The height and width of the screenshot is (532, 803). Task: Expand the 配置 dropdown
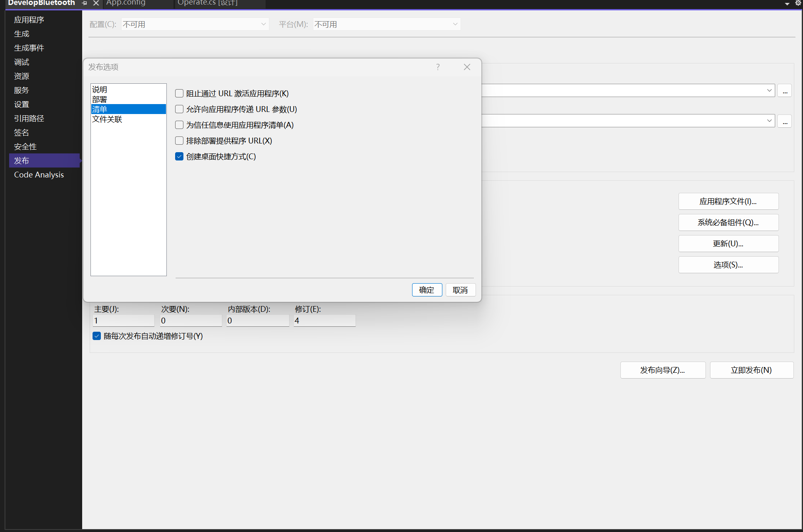[263, 24]
